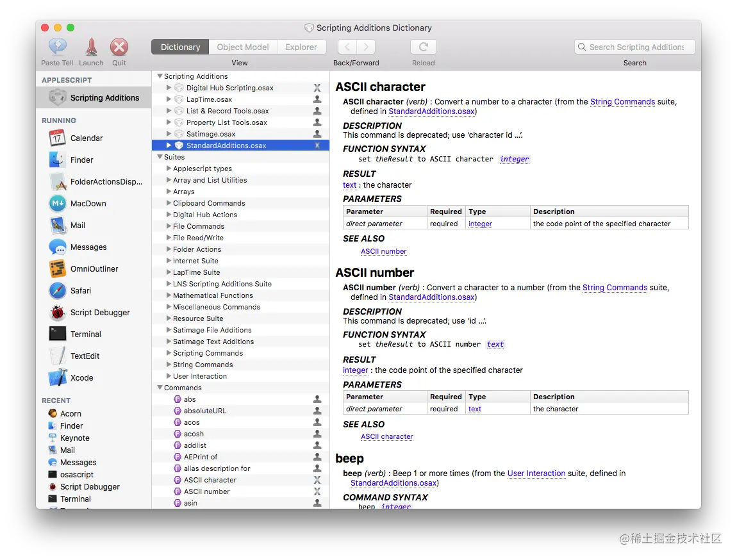Click the red Quit icon

[119, 47]
